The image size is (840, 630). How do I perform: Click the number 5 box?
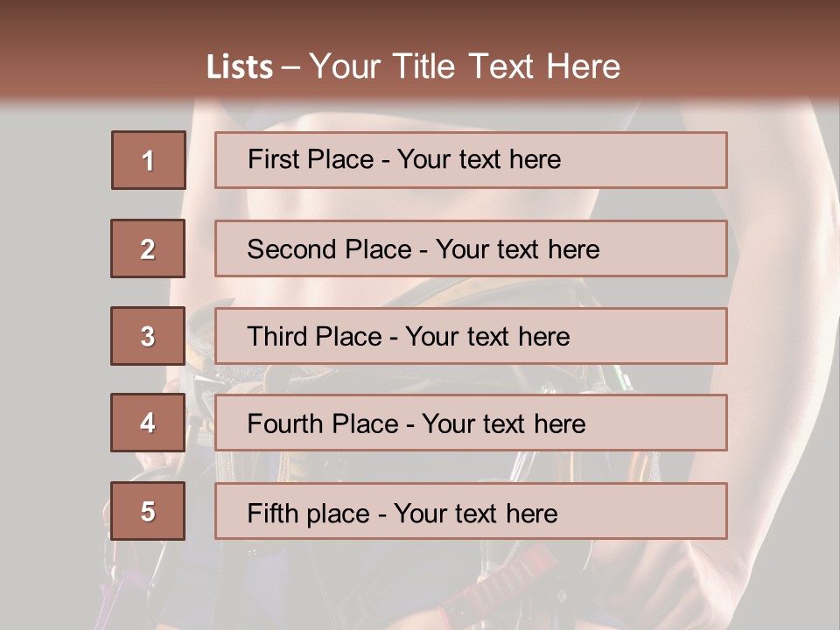(148, 511)
